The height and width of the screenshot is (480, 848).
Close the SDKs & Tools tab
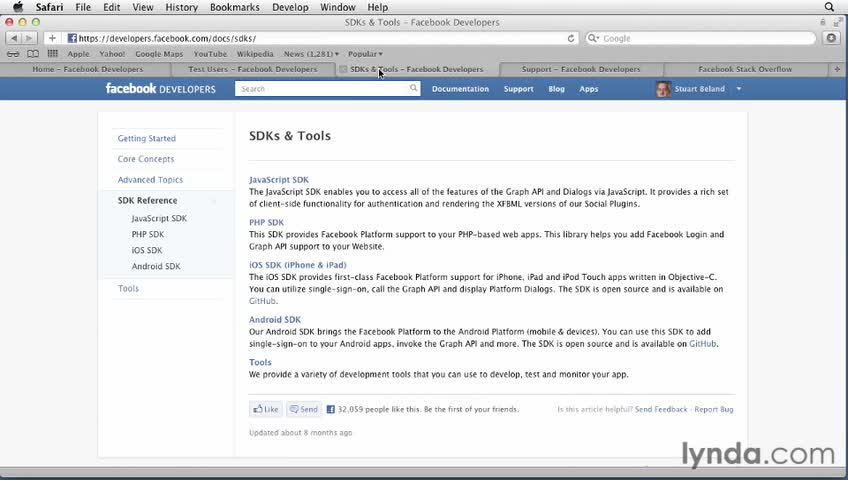pyautogui.click(x=343, y=69)
